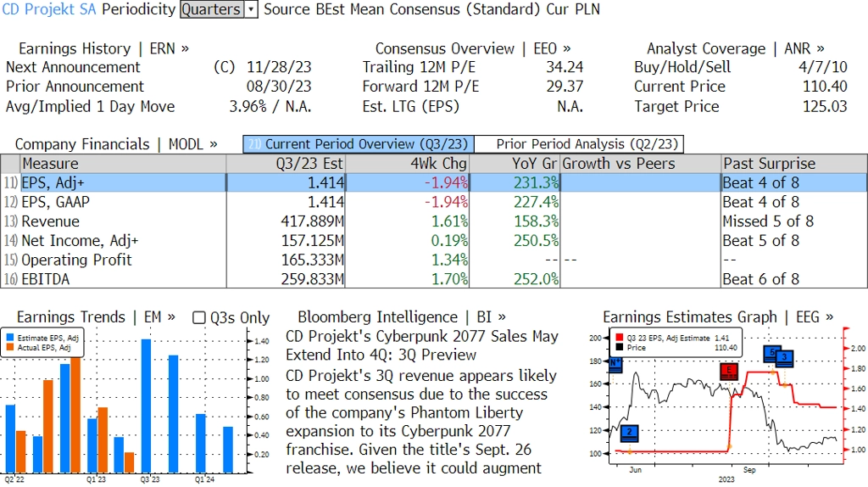Click the blue marker labeled 3 on graph
The image size is (868, 487).
785,358
